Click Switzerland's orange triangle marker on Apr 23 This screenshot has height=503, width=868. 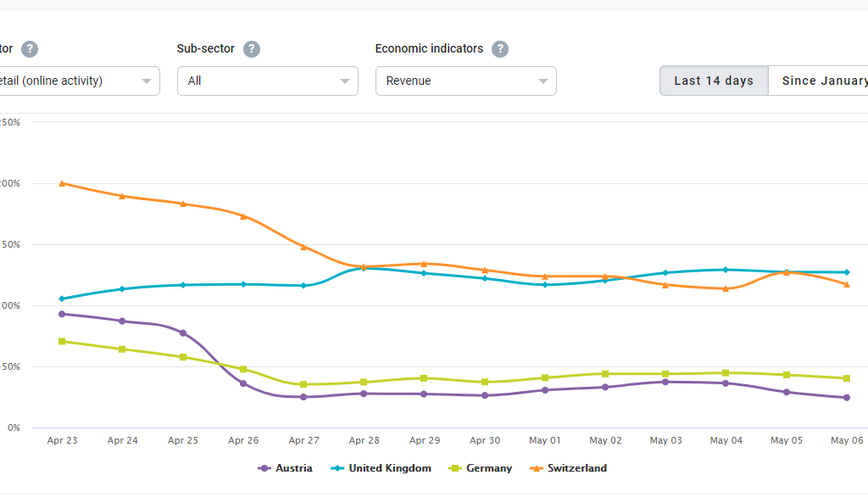click(x=62, y=183)
